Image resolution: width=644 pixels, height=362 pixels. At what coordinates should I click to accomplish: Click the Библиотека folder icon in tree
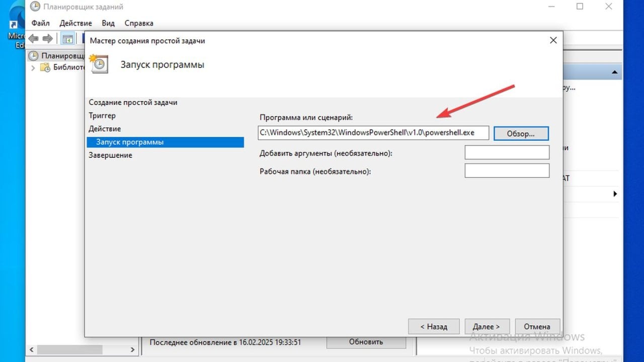coord(45,67)
